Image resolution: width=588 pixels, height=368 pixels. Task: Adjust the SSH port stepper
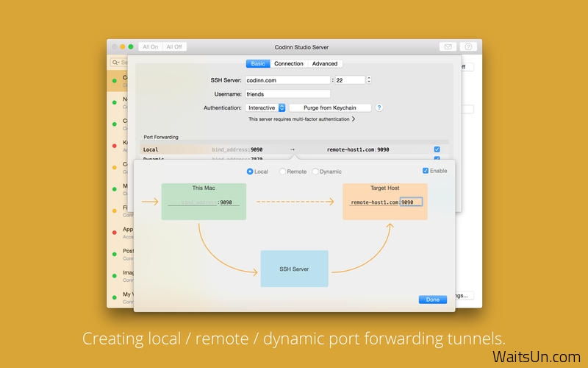pos(369,80)
